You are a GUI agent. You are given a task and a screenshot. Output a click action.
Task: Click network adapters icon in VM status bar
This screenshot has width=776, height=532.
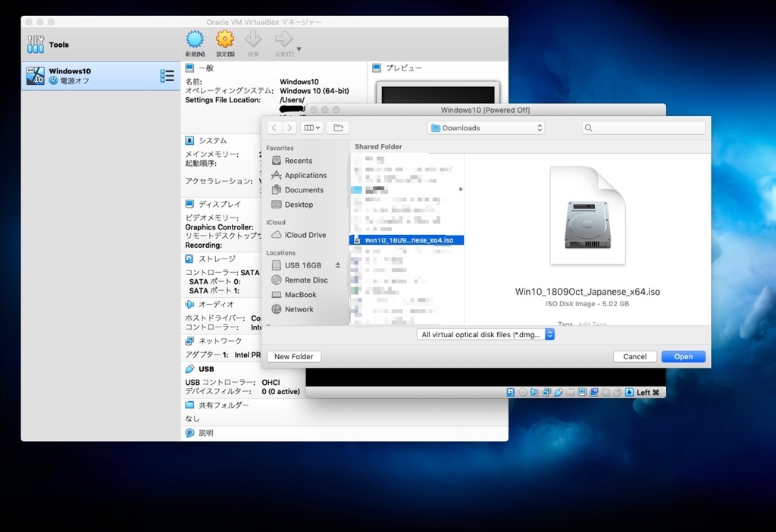tap(546, 392)
